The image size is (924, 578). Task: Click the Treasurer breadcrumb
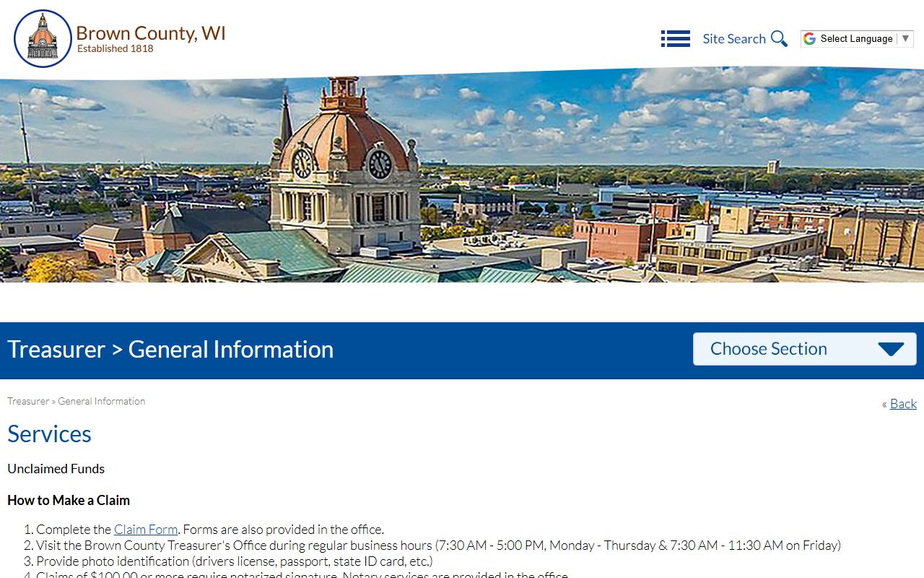[28, 401]
